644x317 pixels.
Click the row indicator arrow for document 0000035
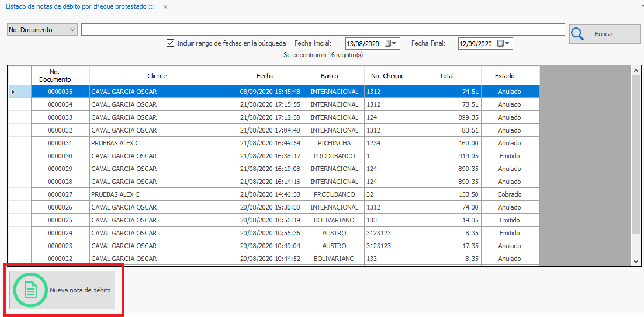(x=13, y=92)
